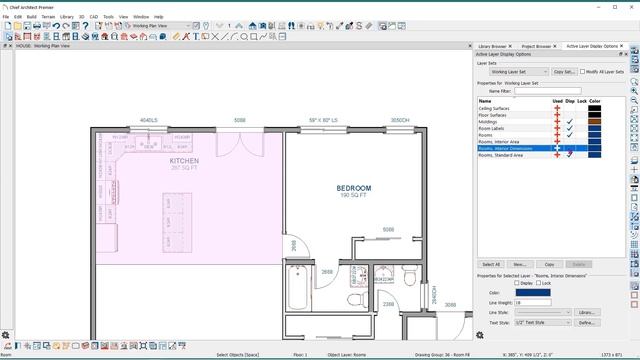The image size is (640, 360).
Task: Toggle Modify All Layer Sets checkbox
Action: [x=582, y=71]
